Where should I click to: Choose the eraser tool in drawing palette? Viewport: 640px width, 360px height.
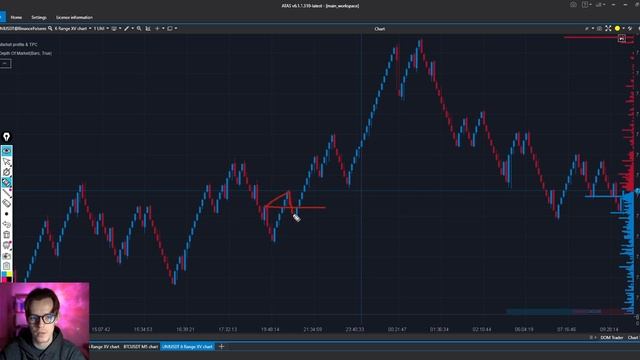pos(7,203)
